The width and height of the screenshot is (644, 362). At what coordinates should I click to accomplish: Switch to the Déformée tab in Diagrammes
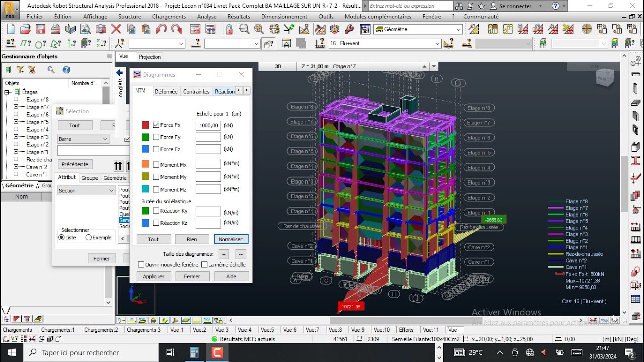166,92
